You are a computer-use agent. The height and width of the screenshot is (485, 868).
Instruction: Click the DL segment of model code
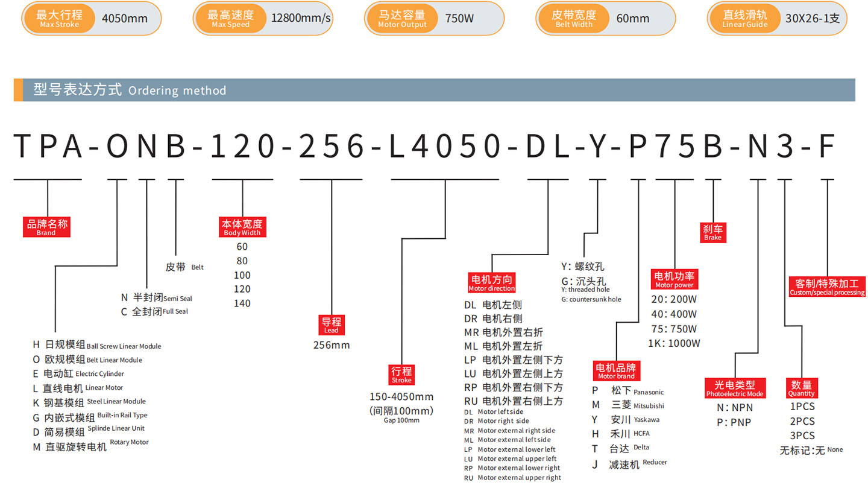point(547,147)
